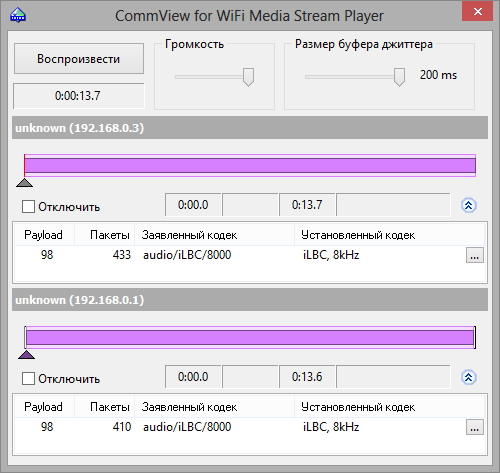
Task: Select the unknown (192.168.0.3) stream header
Action: [x=250, y=128]
